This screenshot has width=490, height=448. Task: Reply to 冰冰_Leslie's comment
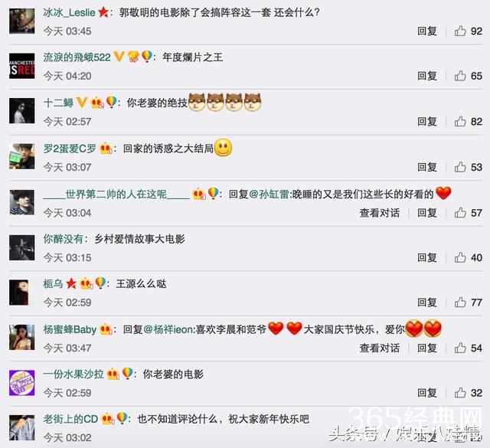(427, 31)
